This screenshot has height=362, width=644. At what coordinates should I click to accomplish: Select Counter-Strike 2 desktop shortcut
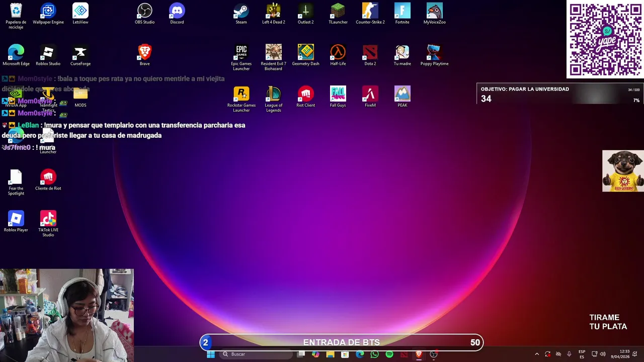coord(370,14)
